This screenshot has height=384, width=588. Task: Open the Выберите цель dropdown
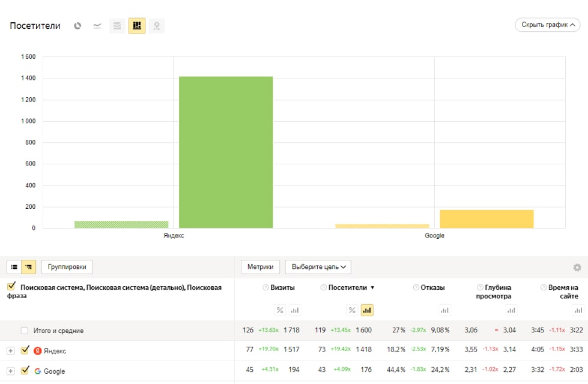[318, 267]
